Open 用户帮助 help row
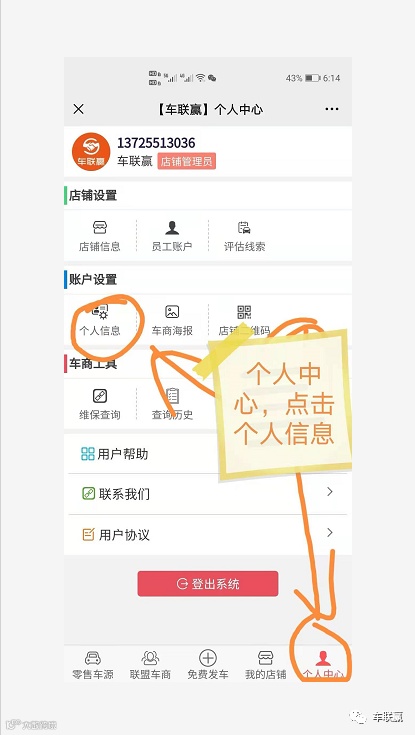 (208, 454)
